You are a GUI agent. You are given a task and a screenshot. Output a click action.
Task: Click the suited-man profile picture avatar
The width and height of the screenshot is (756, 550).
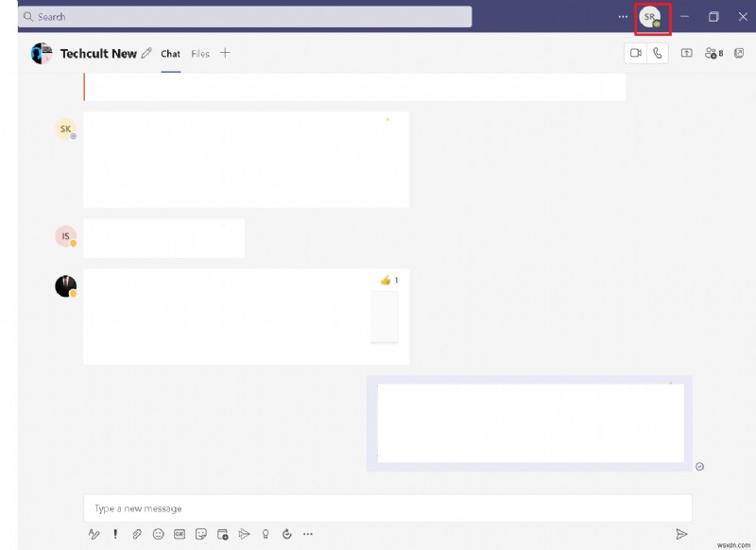[x=65, y=286]
